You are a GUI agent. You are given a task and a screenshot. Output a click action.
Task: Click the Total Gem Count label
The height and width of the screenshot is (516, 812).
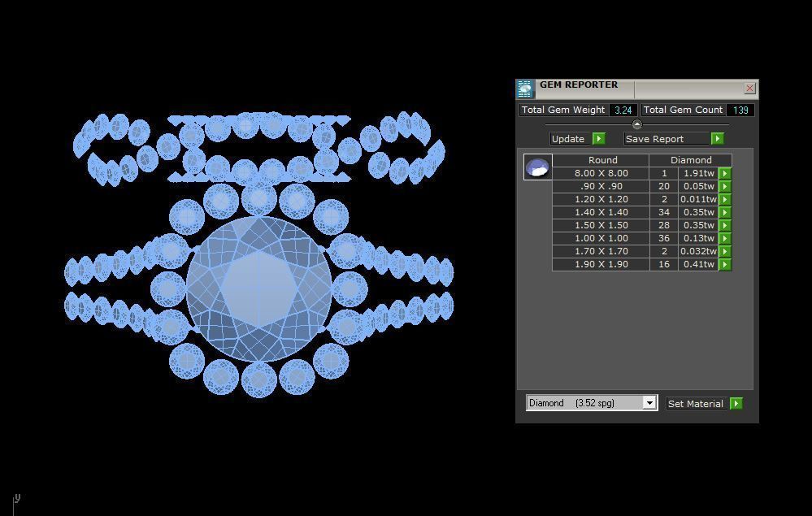(683, 110)
